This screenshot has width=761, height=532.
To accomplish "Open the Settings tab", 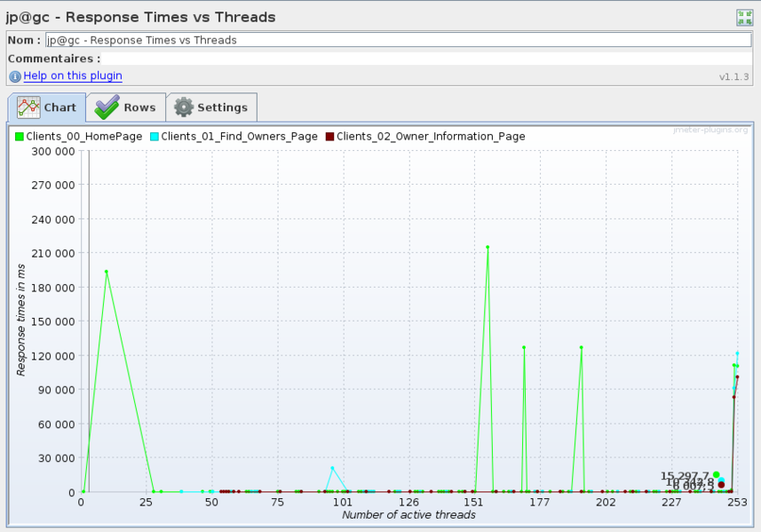I will (222, 107).
